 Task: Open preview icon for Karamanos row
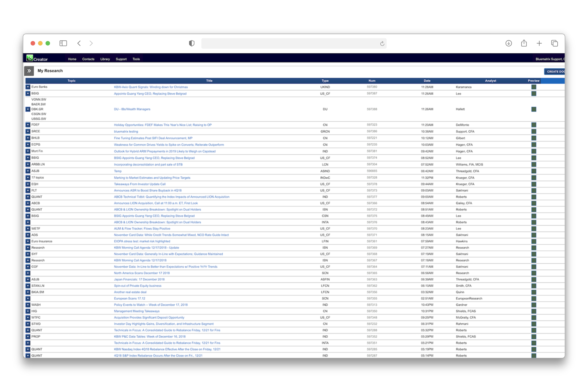pyautogui.click(x=534, y=87)
